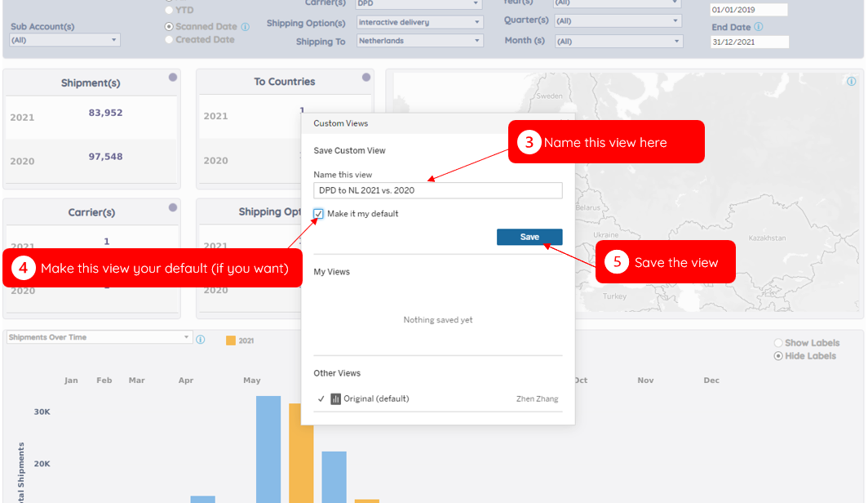Viewport: 868px width, 503px height.
Task: Click the Other Views section heading
Action: [337, 373]
